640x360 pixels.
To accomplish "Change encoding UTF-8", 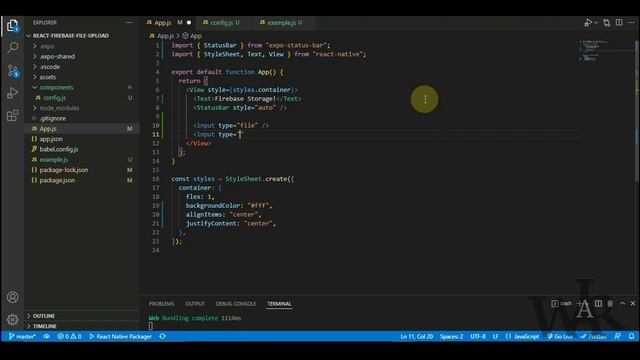I will pyautogui.click(x=478, y=336).
